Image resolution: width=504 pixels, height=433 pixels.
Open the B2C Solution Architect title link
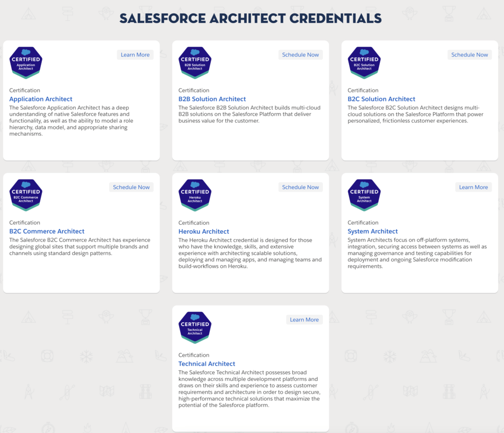[381, 99]
